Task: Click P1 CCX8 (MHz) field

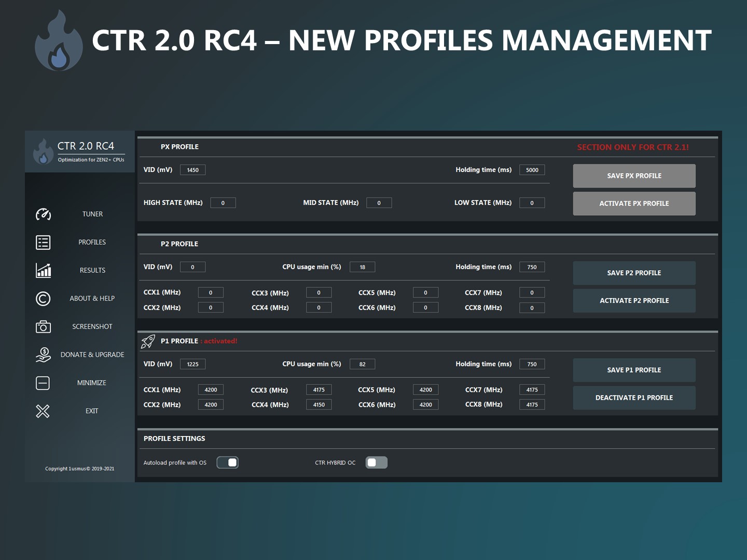Action: [532, 404]
